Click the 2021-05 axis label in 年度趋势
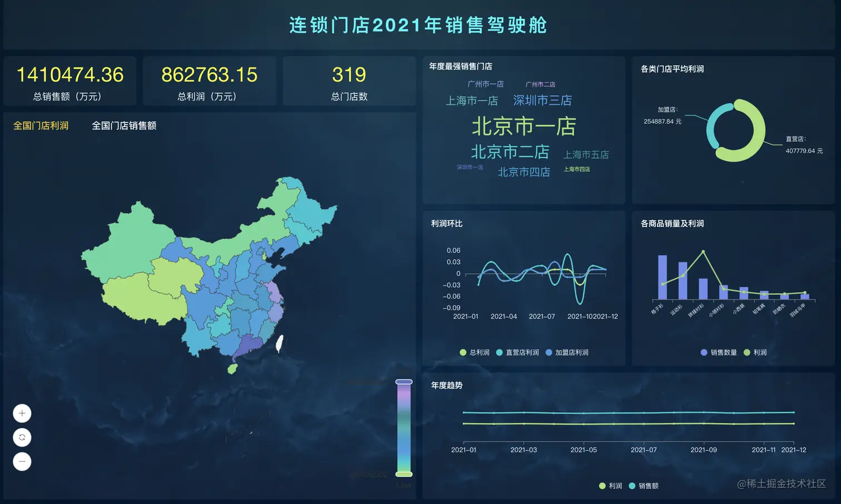This screenshot has height=504, width=841. (583, 450)
